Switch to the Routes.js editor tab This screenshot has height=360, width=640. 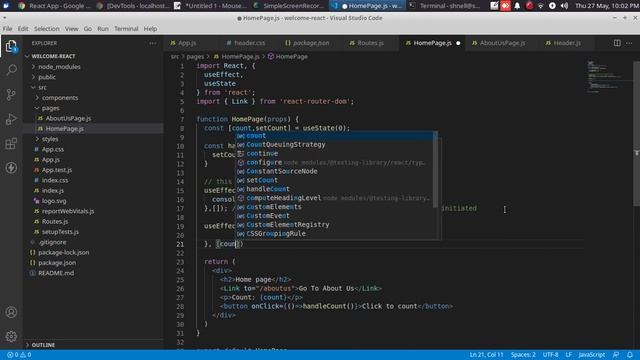pyautogui.click(x=370, y=43)
